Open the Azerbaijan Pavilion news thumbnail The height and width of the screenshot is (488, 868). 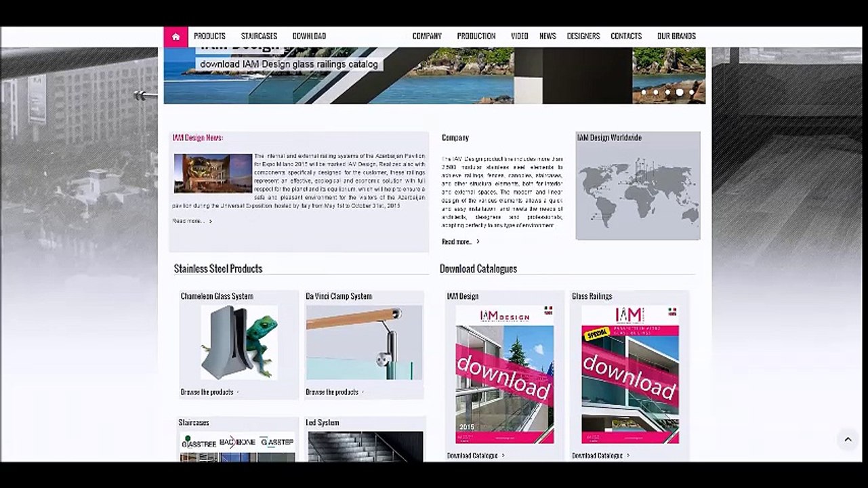tap(213, 174)
